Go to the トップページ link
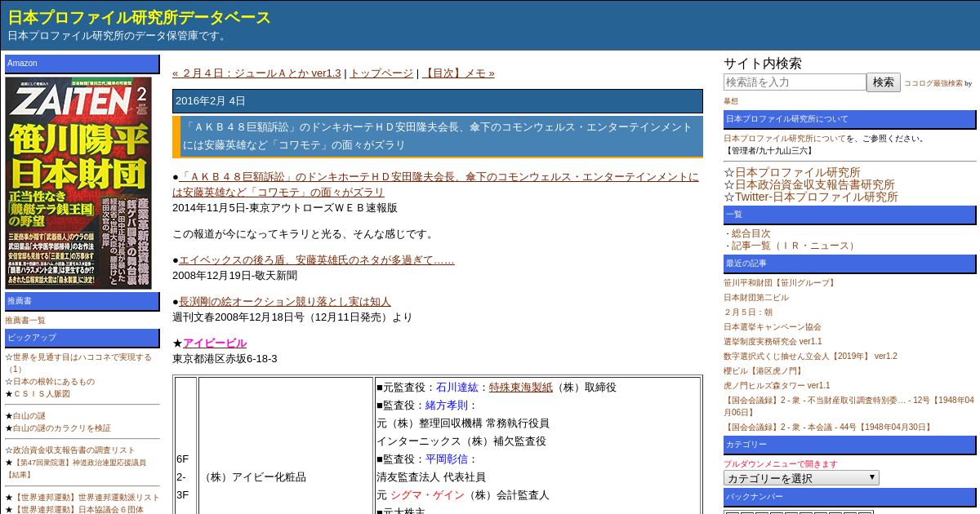 [381, 73]
